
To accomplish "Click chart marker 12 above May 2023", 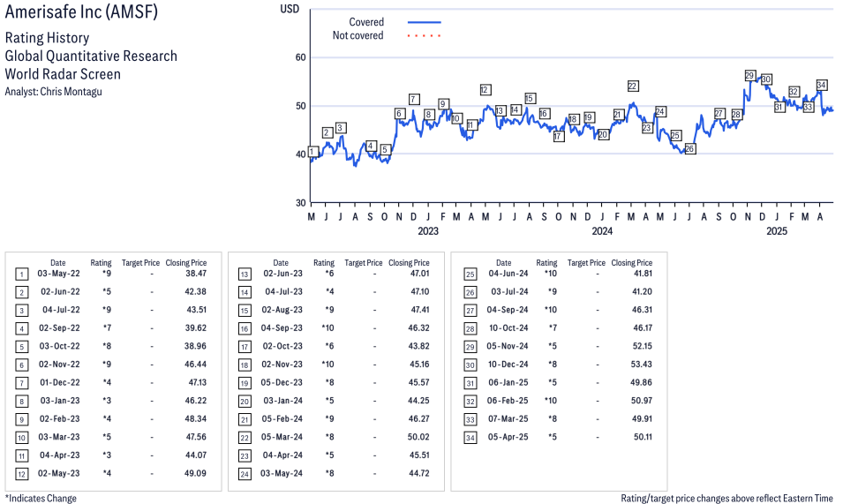I will (485, 90).
